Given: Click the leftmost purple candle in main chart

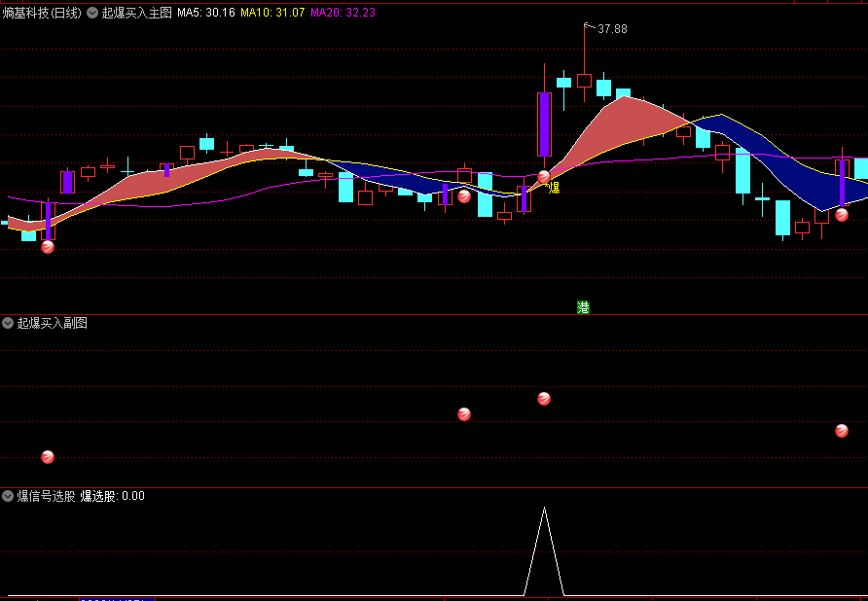Looking at the screenshot, I should pos(49,222).
